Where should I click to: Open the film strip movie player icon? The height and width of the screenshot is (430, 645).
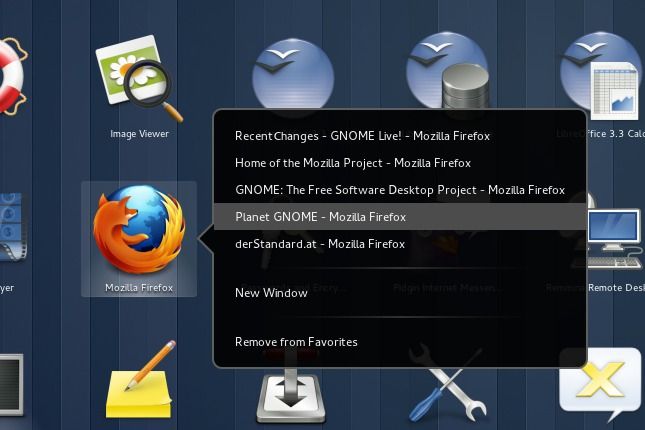(x=8, y=232)
